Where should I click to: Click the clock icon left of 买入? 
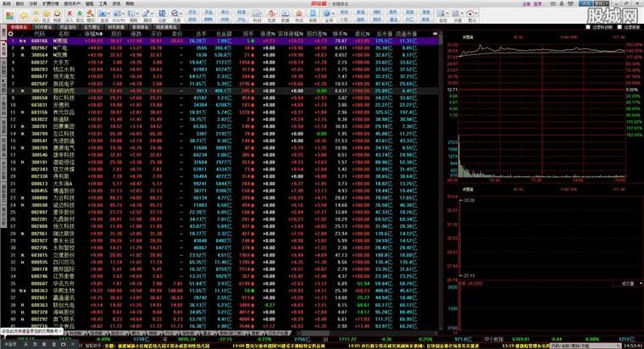tap(57, 15)
